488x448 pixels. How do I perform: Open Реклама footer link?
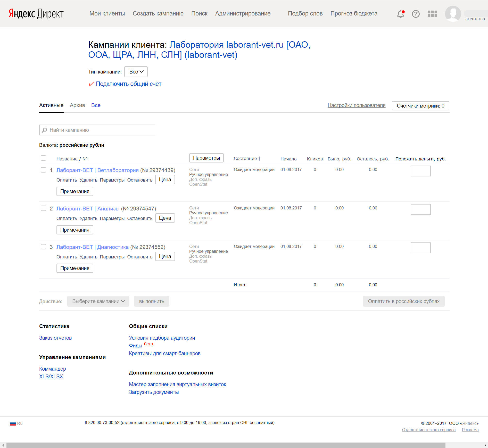pyautogui.click(x=470, y=430)
